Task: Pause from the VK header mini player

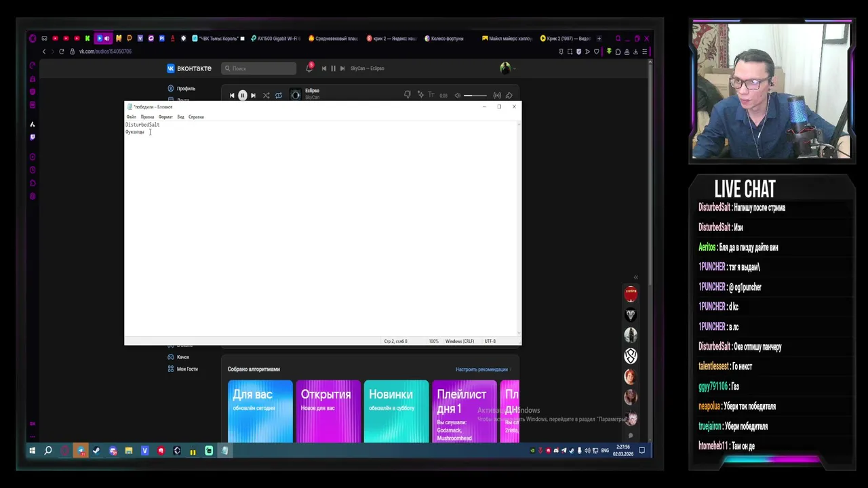Action: click(333, 68)
